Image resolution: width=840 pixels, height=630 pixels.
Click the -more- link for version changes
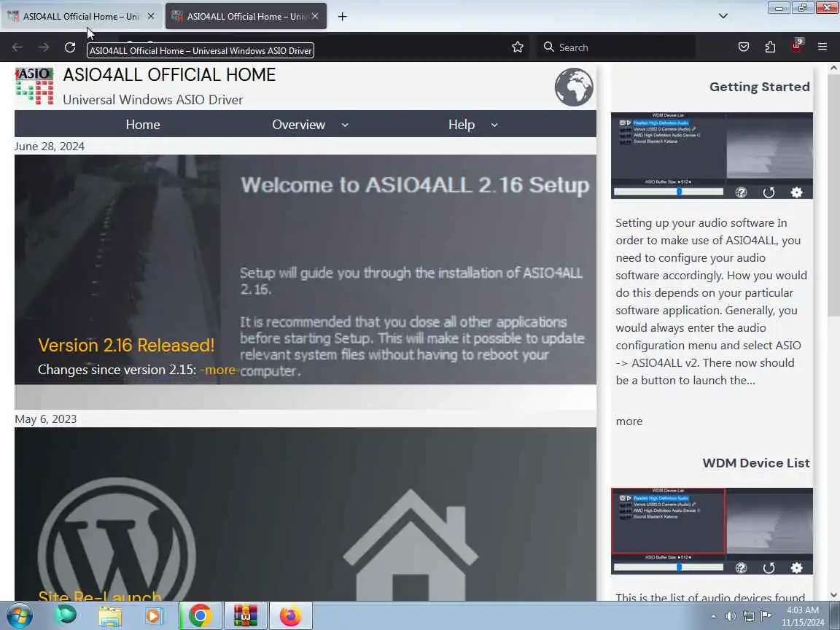pos(219,370)
